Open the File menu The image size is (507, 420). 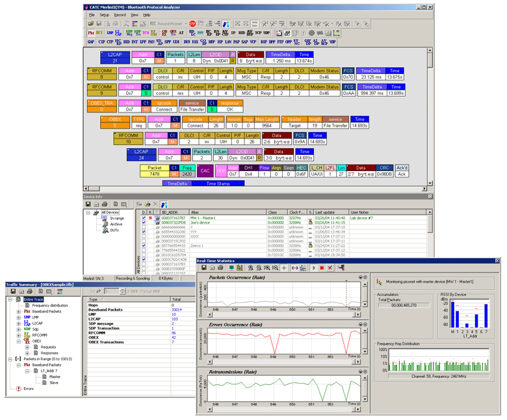pyautogui.click(x=92, y=15)
